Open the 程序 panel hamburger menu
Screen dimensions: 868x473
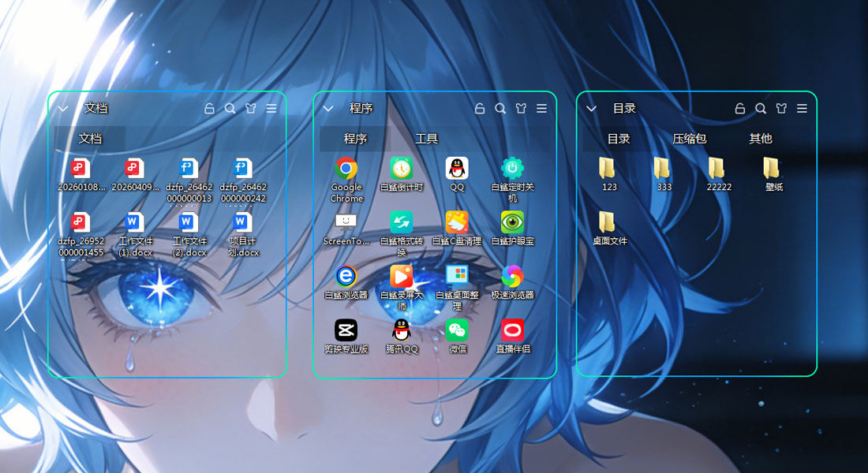tap(541, 109)
